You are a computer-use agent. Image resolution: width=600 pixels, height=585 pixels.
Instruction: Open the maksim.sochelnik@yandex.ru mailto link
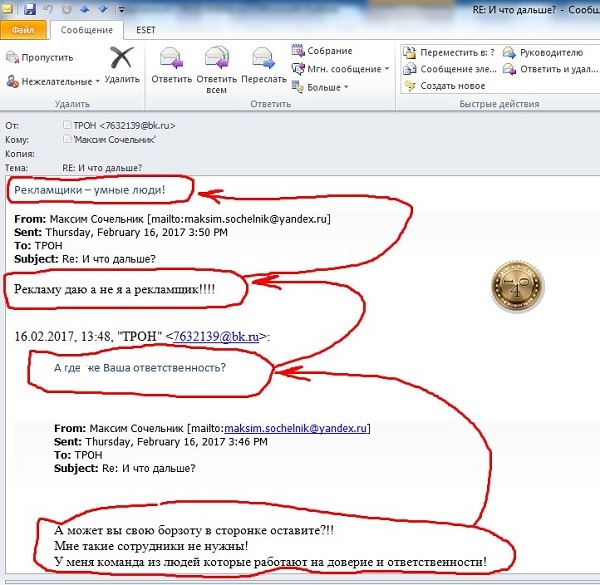click(x=295, y=428)
